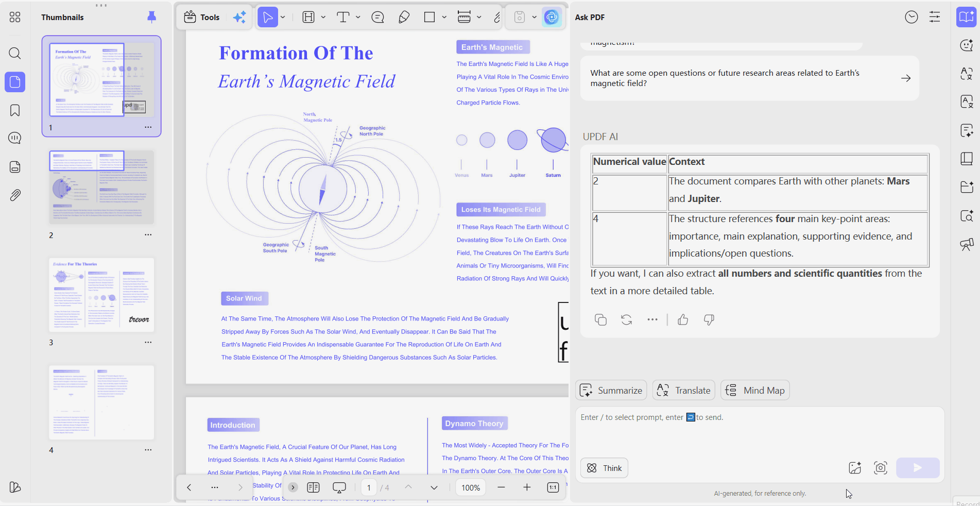This screenshot has height=506, width=980.
Task: Open the chat history clock icon
Action: (912, 17)
